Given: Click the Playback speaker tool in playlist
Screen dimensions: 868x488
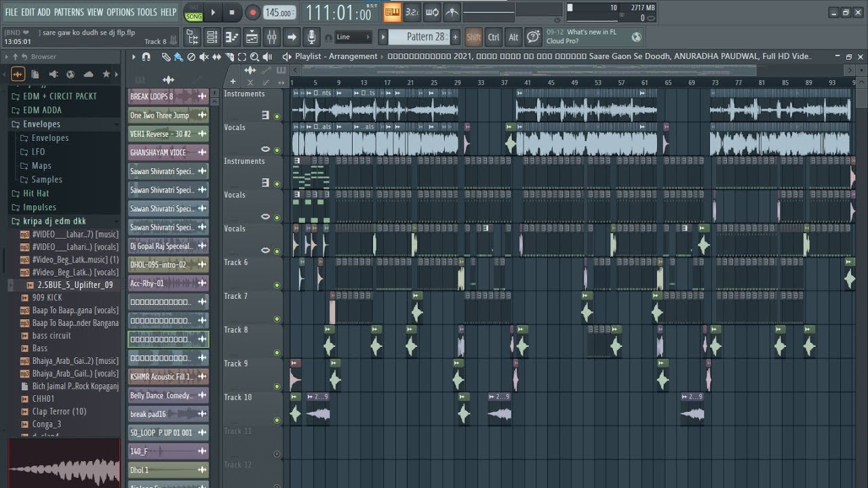Looking at the screenshot, I should [x=268, y=57].
